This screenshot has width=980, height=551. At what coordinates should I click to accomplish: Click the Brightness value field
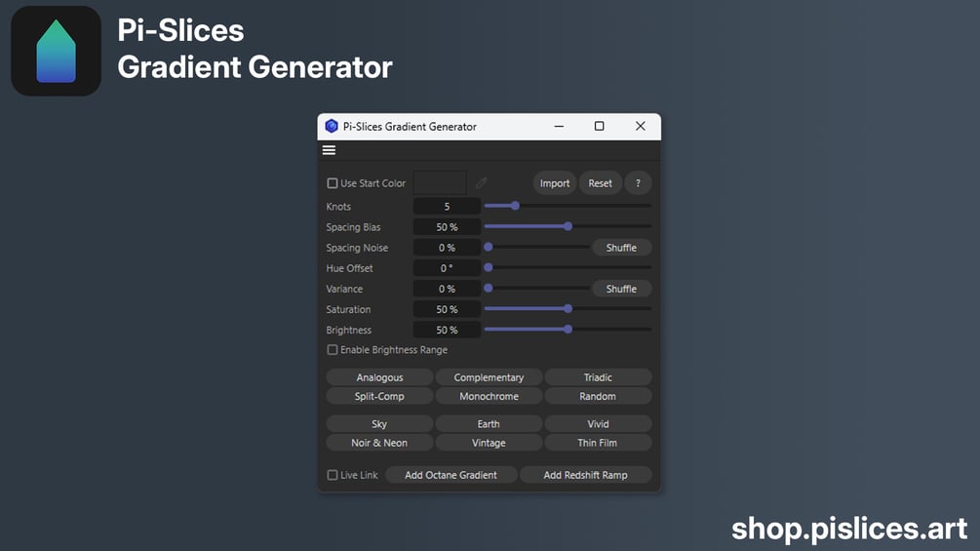pyautogui.click(x=447, y=330)
